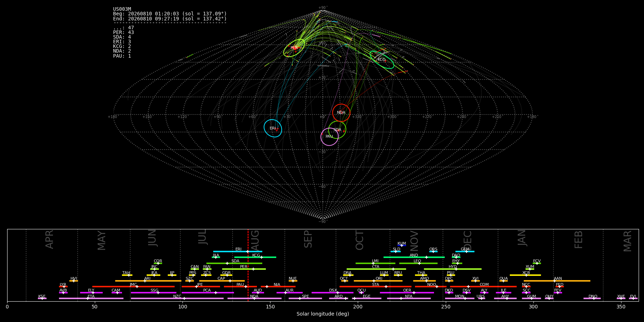The image size is (644, 322).
Task: Select the GEM shower bar in timeline
Action: click(465, 252)
